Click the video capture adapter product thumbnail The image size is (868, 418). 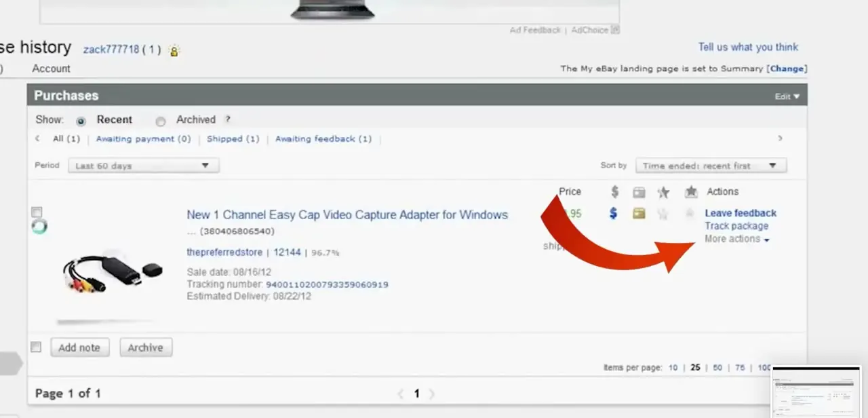(113, 272)
